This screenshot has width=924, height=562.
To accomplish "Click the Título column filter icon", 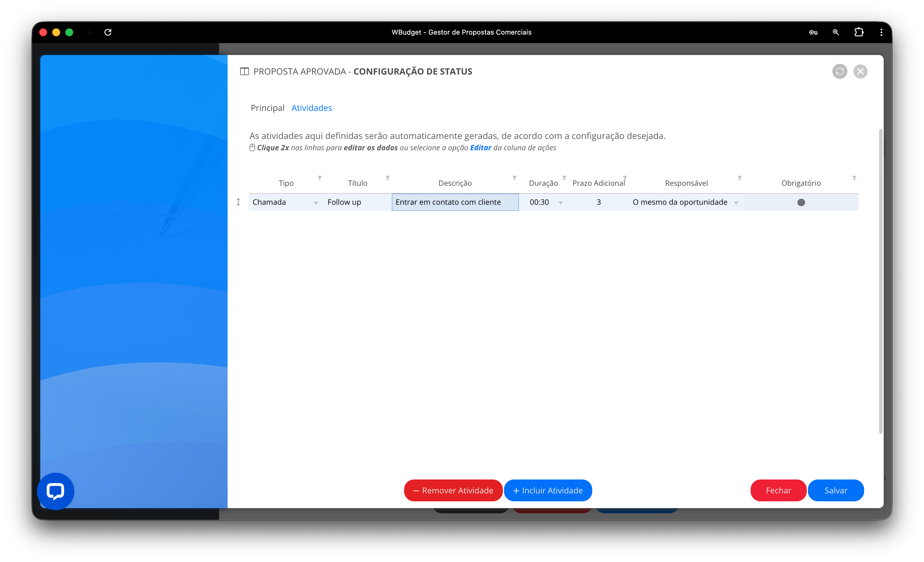I will tap(388, 178).
